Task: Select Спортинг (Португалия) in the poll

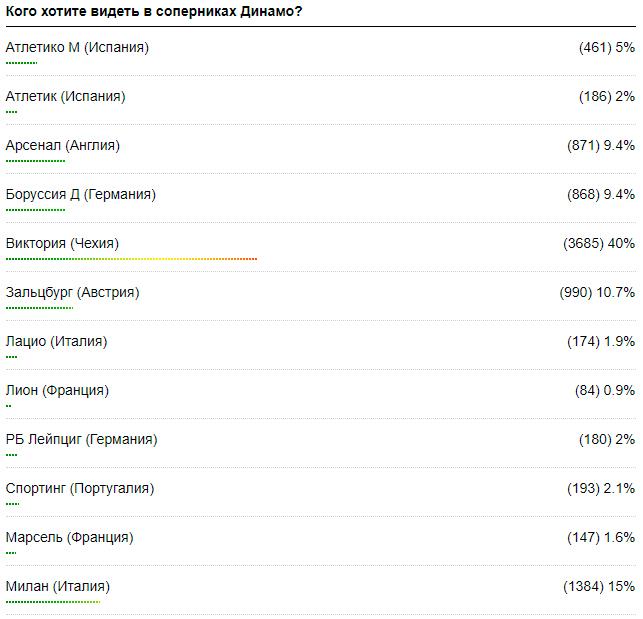Action: pos(79,488)
